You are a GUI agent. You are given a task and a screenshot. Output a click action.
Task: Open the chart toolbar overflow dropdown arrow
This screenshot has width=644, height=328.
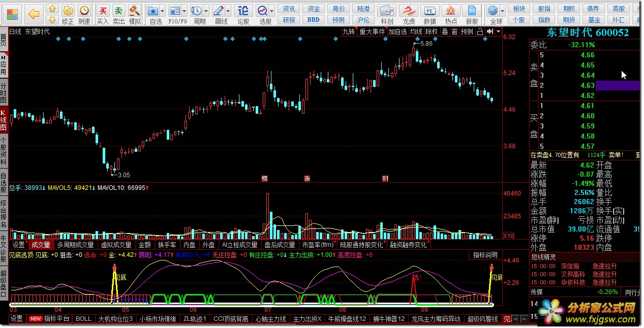point(498,31)
